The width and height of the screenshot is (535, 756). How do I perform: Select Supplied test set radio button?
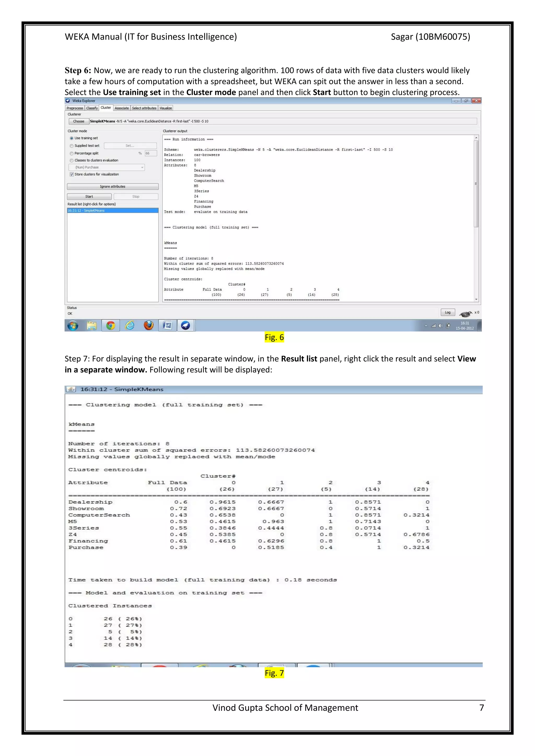pyautogui.click(x=72, y=146)
